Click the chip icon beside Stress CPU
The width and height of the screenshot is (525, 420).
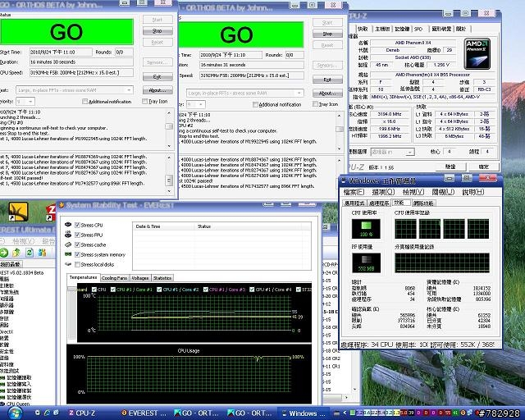(68, 225)
